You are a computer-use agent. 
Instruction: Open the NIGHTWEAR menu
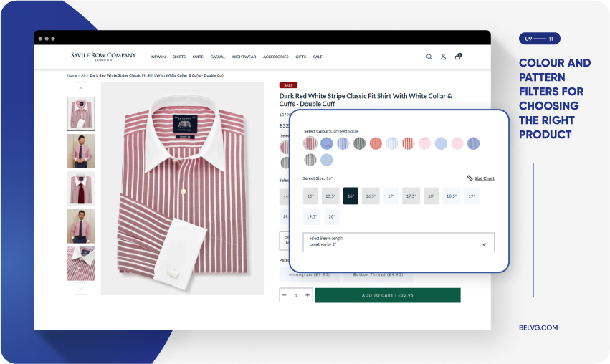[244, 57]
